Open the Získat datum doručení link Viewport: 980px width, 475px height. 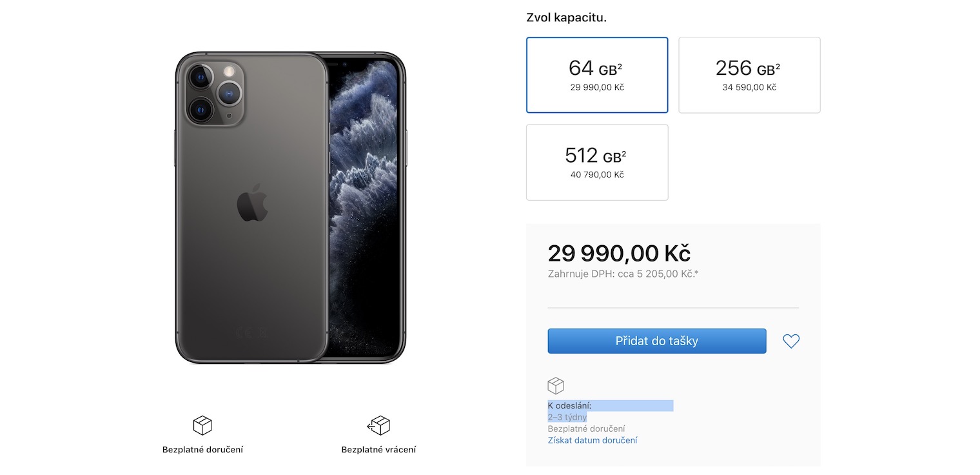click(x=593, y=440)
